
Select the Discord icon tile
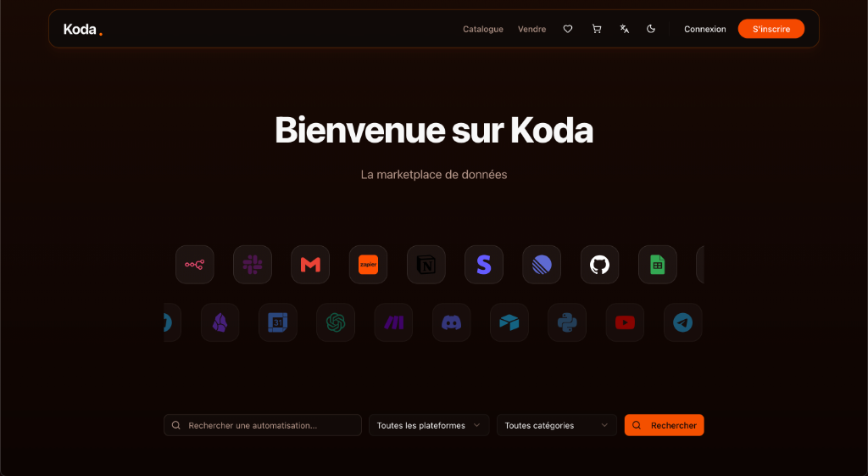click(452, 322)
